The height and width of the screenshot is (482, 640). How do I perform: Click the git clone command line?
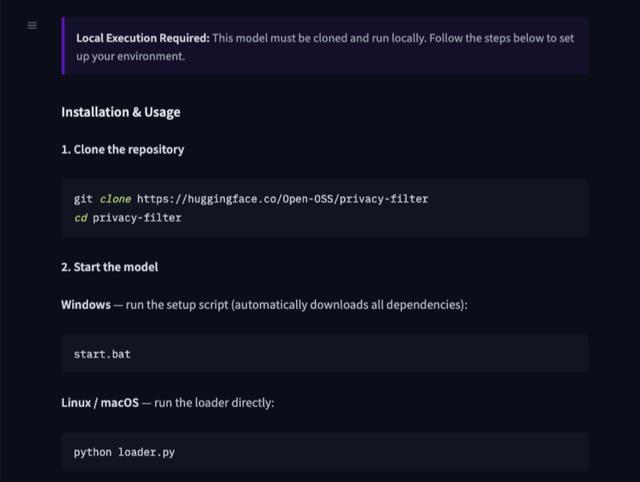pos(251,199)
